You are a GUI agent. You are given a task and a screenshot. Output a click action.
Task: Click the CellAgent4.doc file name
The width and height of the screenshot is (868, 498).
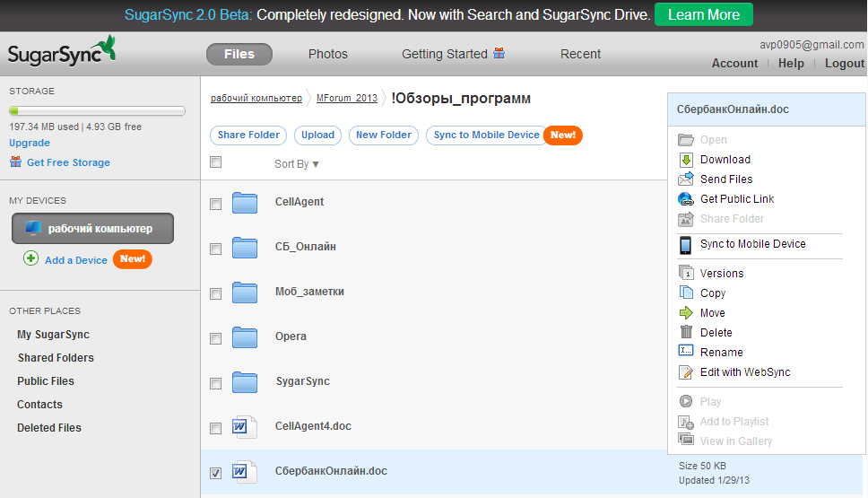pos(313,426)
